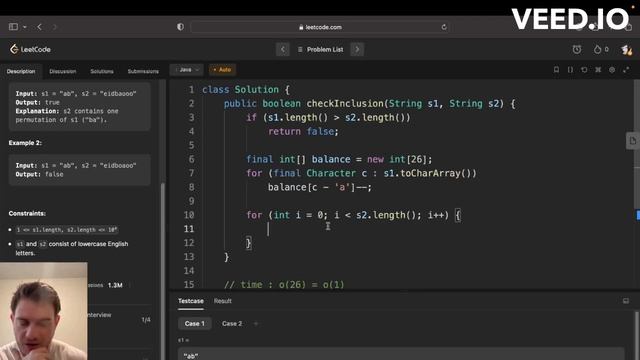This screenshot has width=640, height=360.
Task: Go to next problem arrow
Action: [x=357, y=49]
